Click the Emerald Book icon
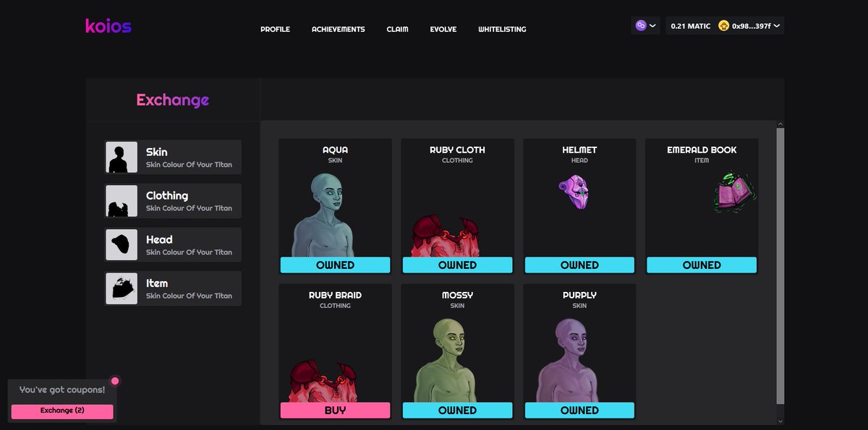 click(x=736, y=192)
